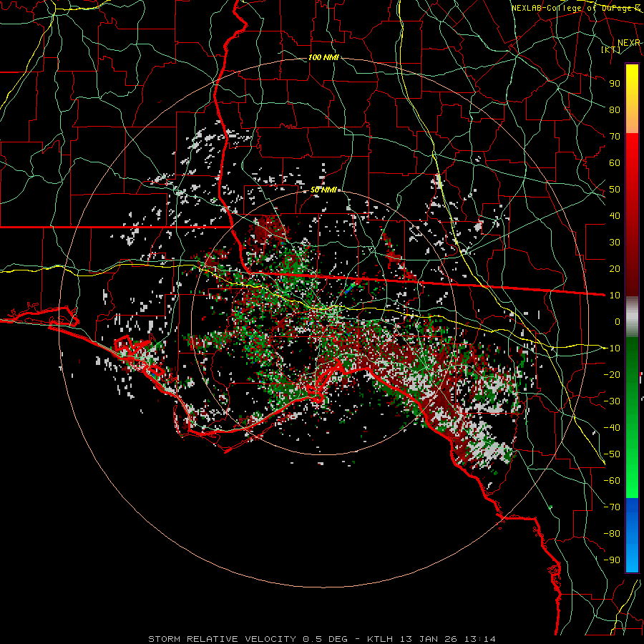This screenshot has width=644, height=644.
Task: Select the -20 value on velocity legend
Action: pos(612,374)
